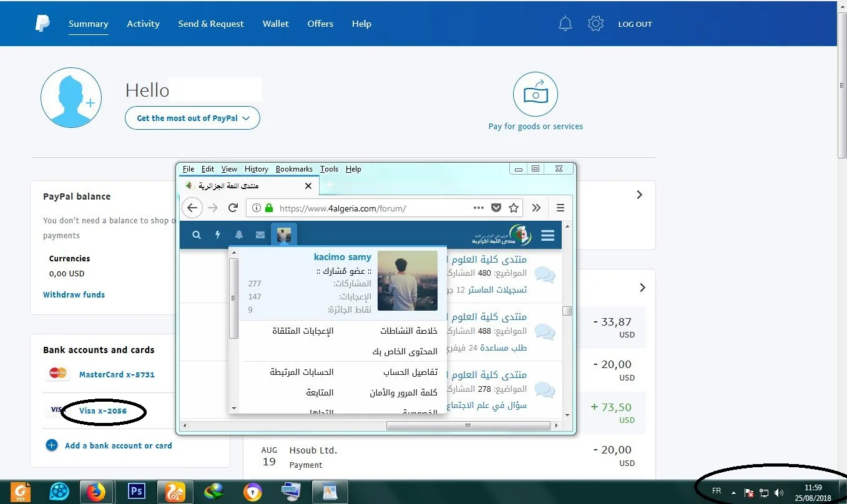Image resolution: width=847 pixels, height=504 pixels.
Task: Open the Firefox History menu
Action: [x=257, y=169]
